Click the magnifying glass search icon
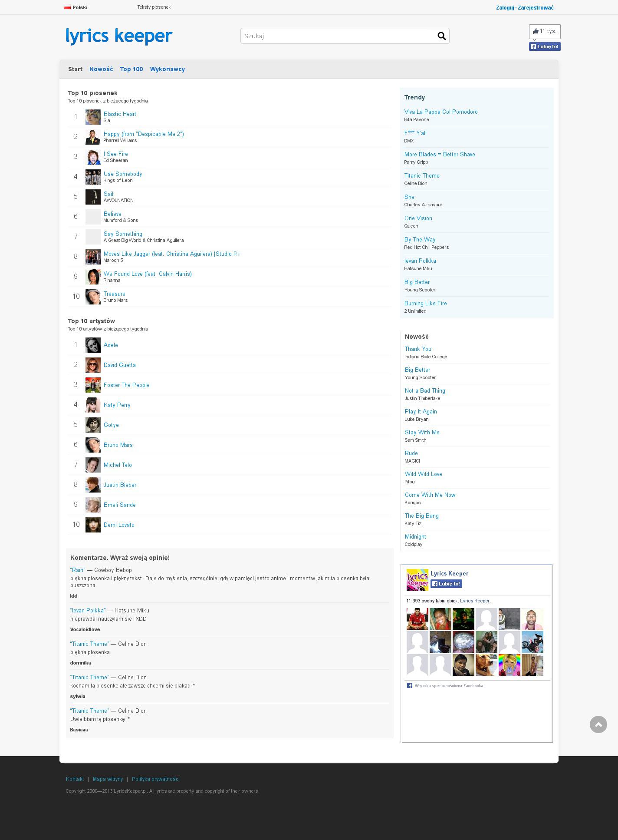The height and width of the screenshot is (840, 618). click(x=441, y=36)
